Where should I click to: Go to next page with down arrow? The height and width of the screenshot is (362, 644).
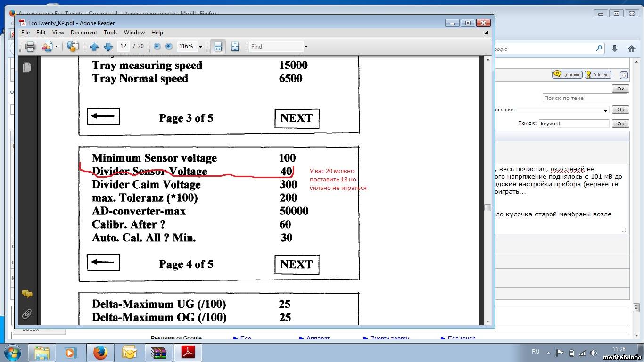(x=108, y=47)
